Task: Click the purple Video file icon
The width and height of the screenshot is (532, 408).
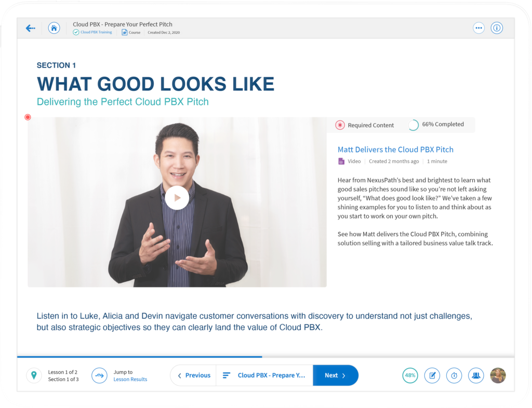Action: coord(341,161)
